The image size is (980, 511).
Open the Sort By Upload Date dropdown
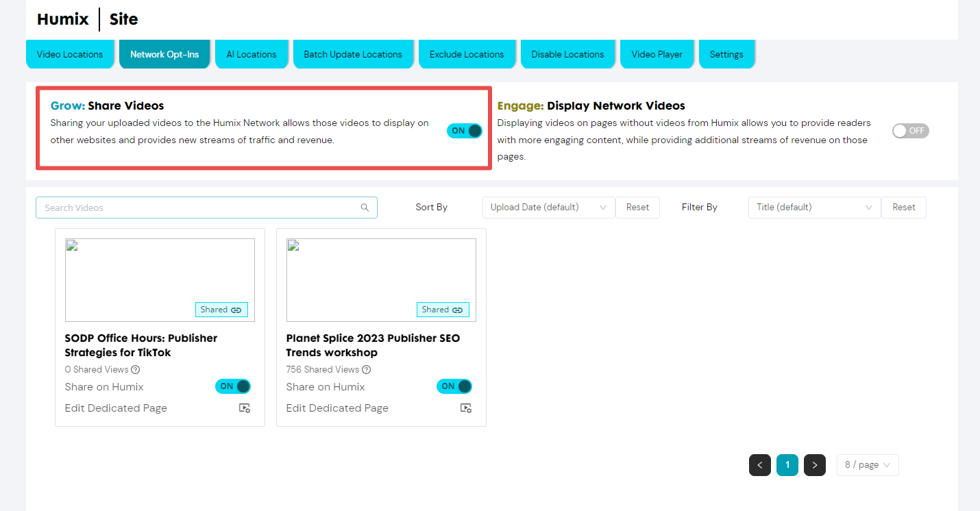click(x=548, y=208)
